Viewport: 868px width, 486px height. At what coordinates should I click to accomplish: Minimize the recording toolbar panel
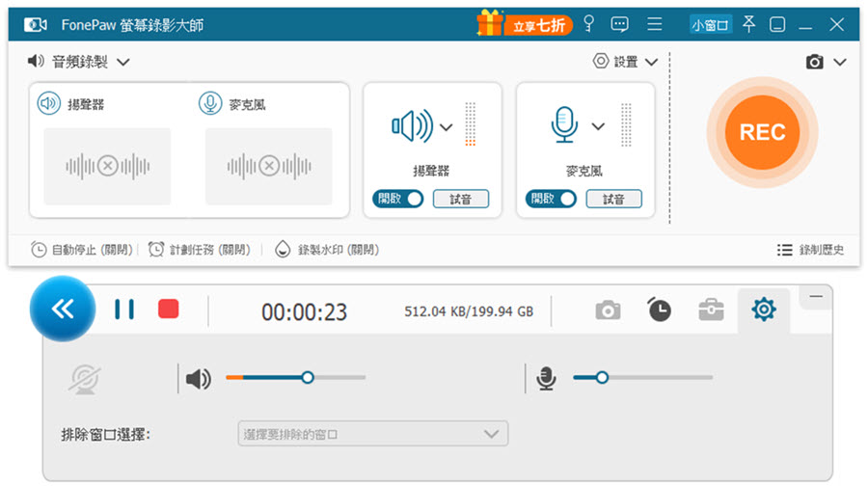pos(816,297)
